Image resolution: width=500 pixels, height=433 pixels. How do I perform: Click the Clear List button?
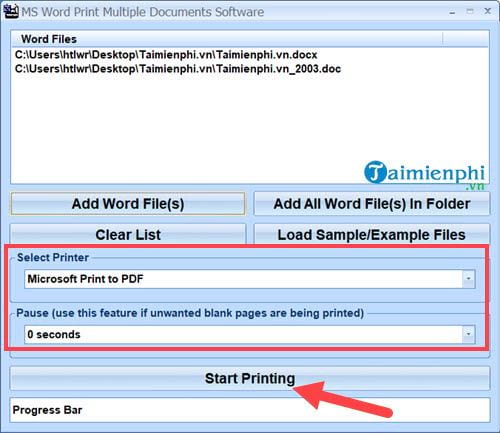click(128, 234)
